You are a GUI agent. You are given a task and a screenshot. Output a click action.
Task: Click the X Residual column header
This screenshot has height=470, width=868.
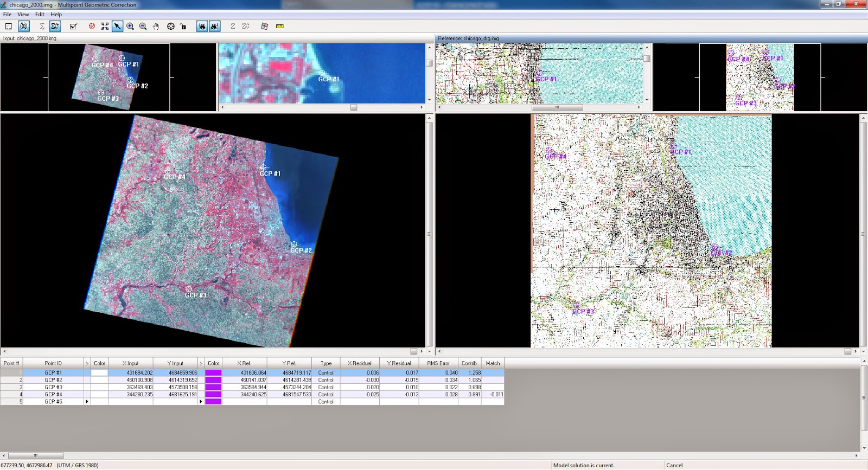[360, 363]
